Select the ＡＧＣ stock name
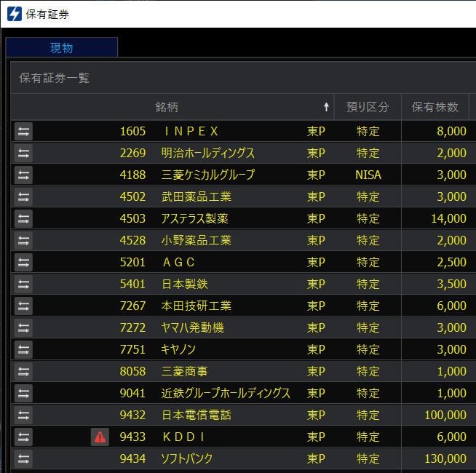 [x=178, y=262]
